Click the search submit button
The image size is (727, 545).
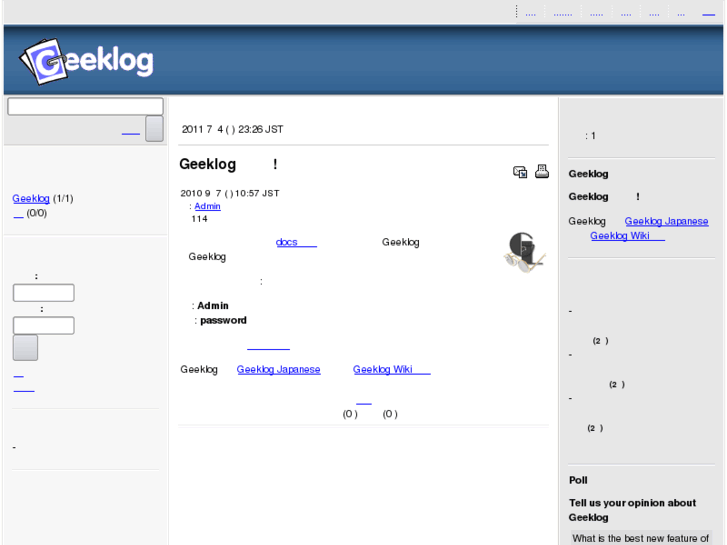point(154,128)
